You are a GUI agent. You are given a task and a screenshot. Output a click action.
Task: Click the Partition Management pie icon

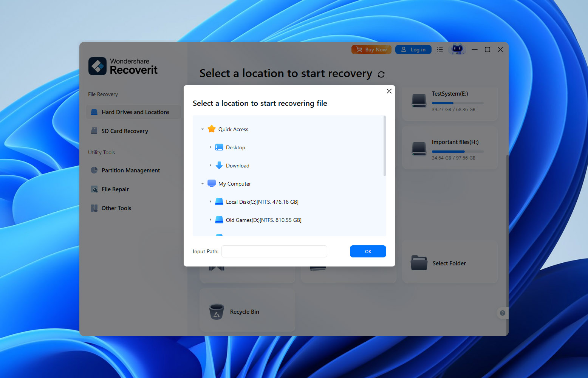tap(94, 170)
